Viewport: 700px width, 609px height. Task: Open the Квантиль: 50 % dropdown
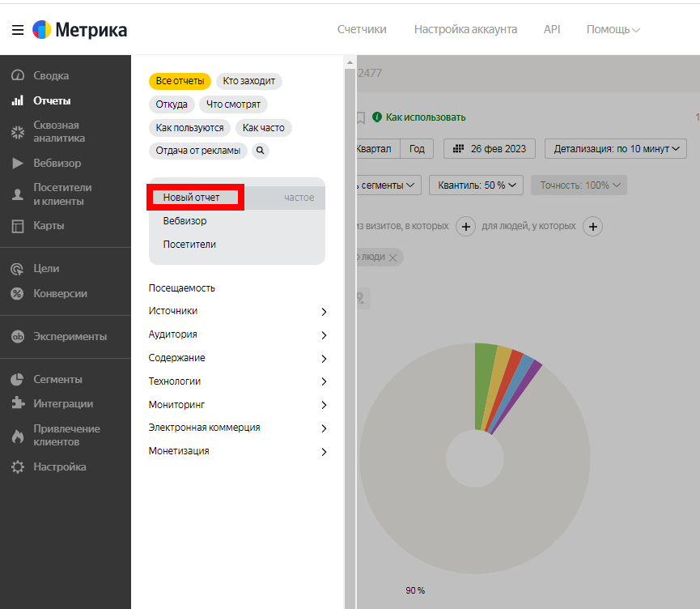pyautogui.click(x=477, y=185)
